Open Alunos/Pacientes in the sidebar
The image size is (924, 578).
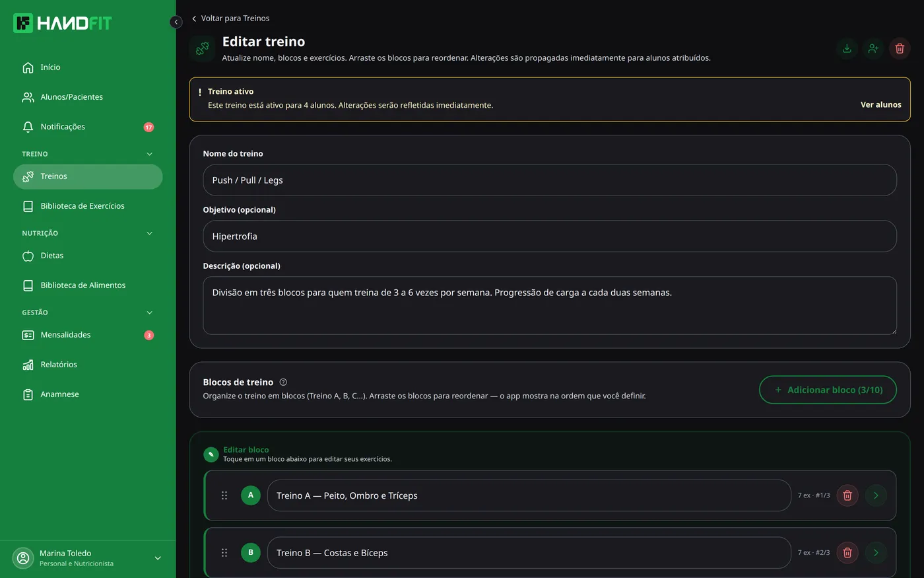point(88,97)
